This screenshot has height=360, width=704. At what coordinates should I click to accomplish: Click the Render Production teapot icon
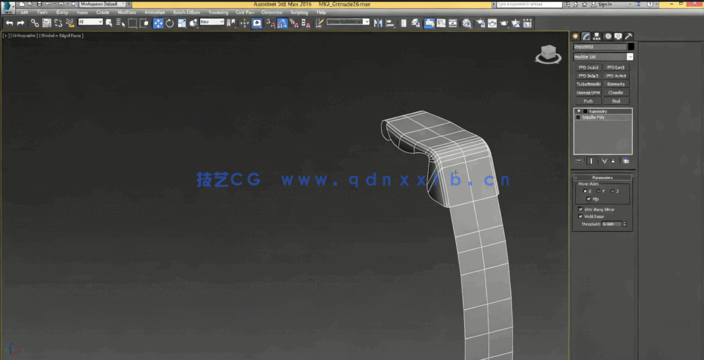(x=504, y=23)
